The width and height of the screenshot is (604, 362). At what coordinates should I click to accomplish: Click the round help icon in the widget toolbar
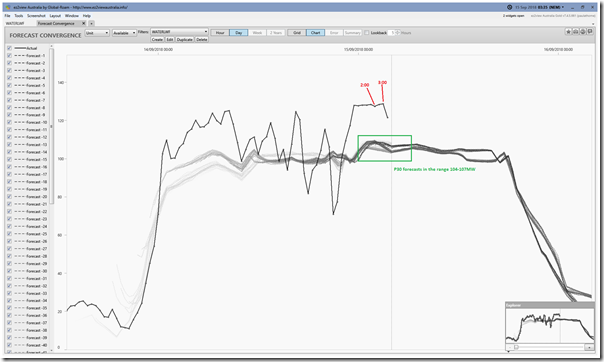pyautogui.click(x=583, y=32)
